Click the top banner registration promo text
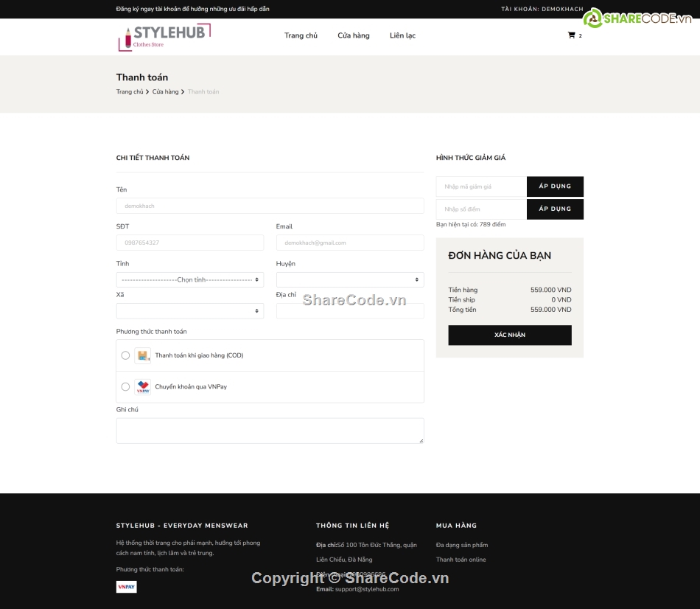This screenshot has height=609, width=700. (x=192, y=9)
